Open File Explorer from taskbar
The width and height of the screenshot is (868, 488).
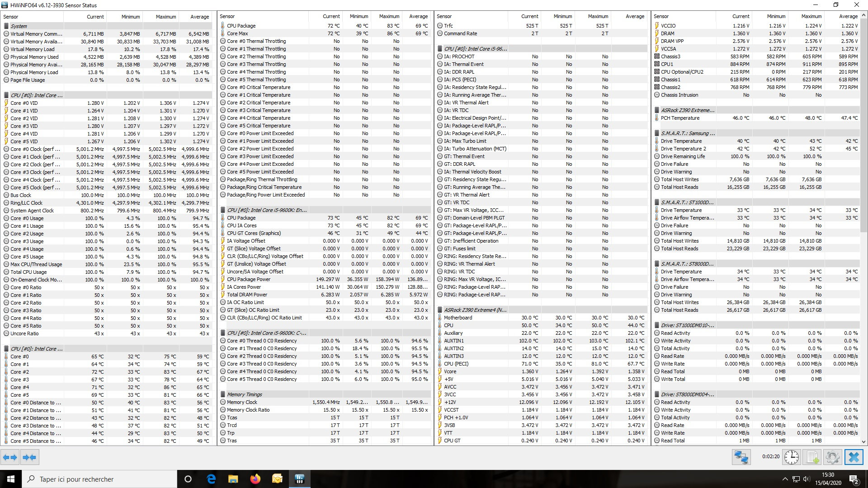233,479
